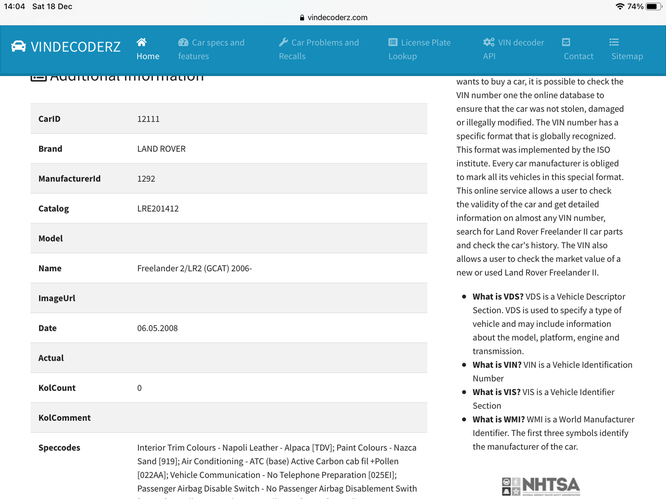
Task: Click the 'What is VIN?' heading
Action: [497, 365]
